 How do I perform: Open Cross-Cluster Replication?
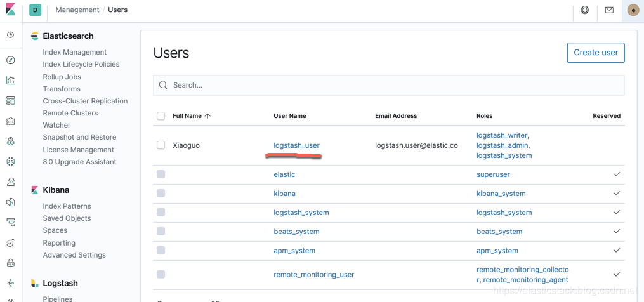(x=85, y=101)
